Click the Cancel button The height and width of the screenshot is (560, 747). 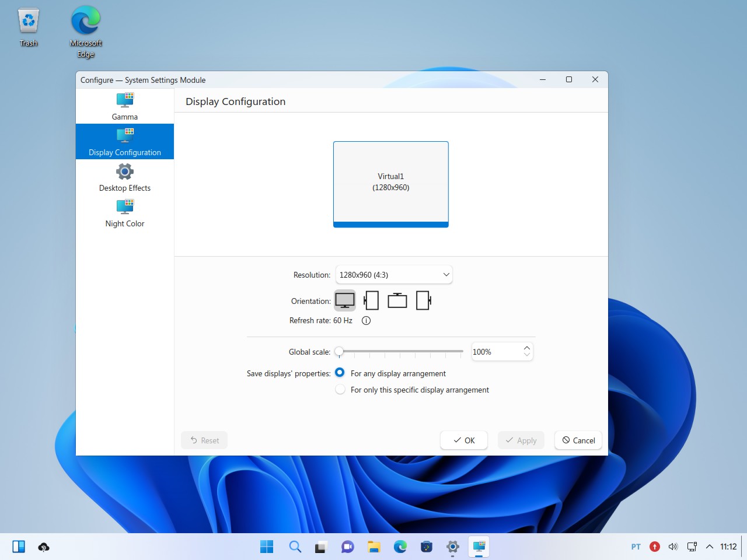point(578,440)
